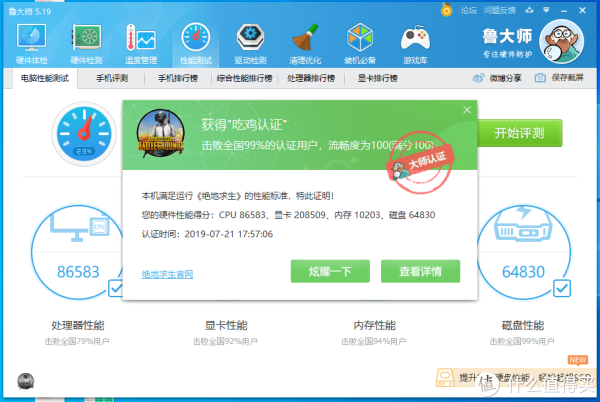
Task: Click the 磁盘性能 label
Action: coord(523,326)
